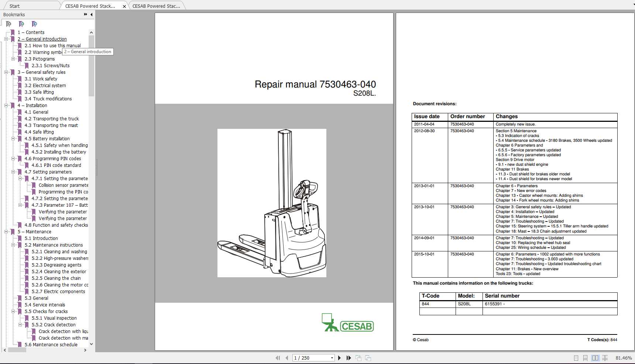Screen dimensions: 635x364
Task: Open bookmark 2 – General introduction
Action: coord(42,39)
